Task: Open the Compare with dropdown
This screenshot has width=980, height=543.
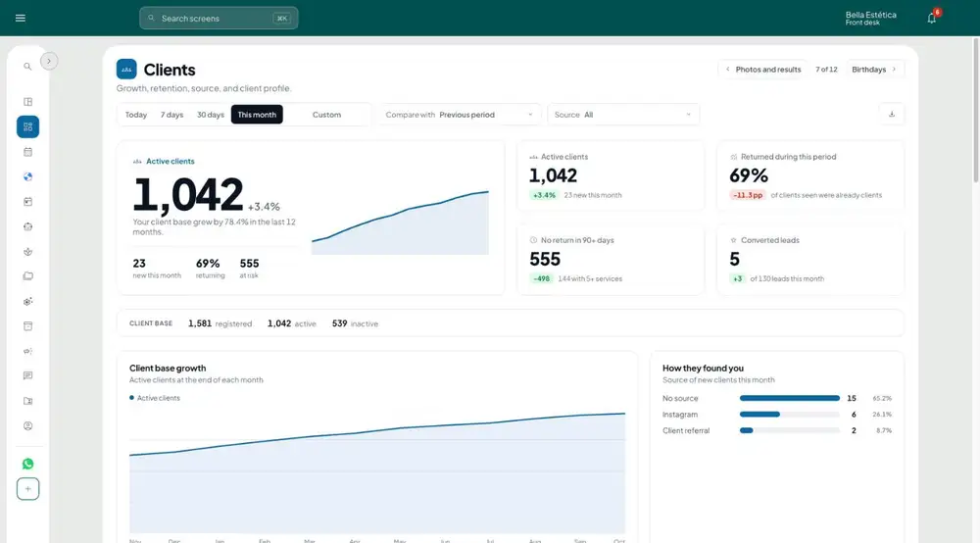Action: (460, 115)
